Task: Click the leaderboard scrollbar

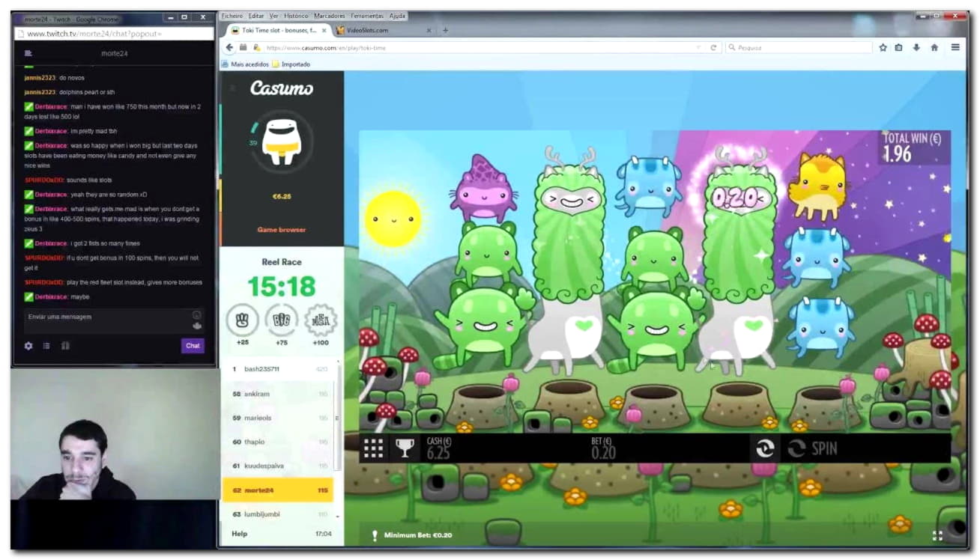Action: point(337,417)
